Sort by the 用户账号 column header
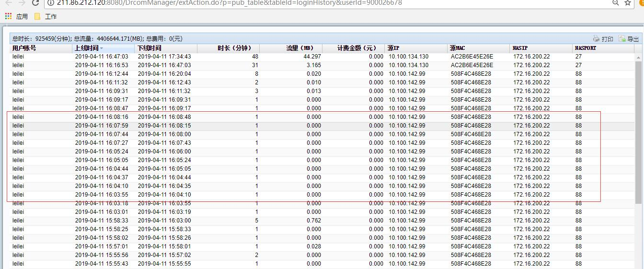The width and height of the screenshot is (644, 269). [41, 48]
